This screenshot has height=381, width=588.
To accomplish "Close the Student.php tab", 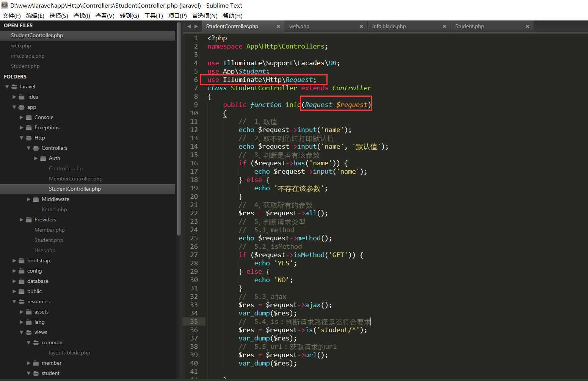I will point(527,27).
